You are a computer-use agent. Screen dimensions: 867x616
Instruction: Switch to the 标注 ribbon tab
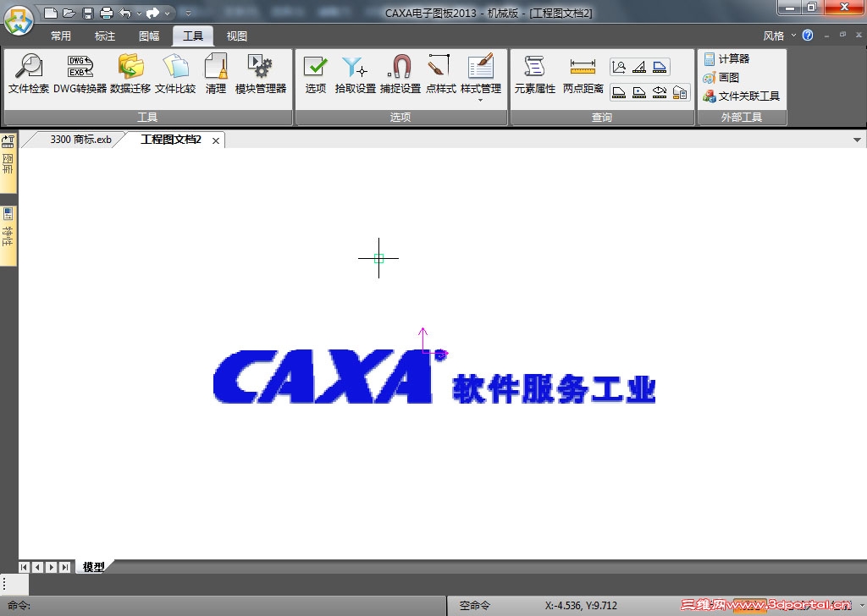(105, 36)
